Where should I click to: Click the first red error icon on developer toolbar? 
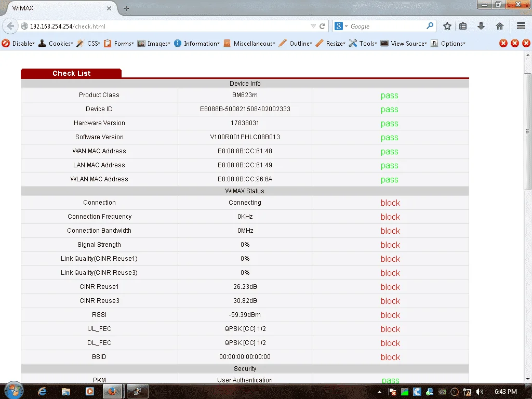point(503,43)
